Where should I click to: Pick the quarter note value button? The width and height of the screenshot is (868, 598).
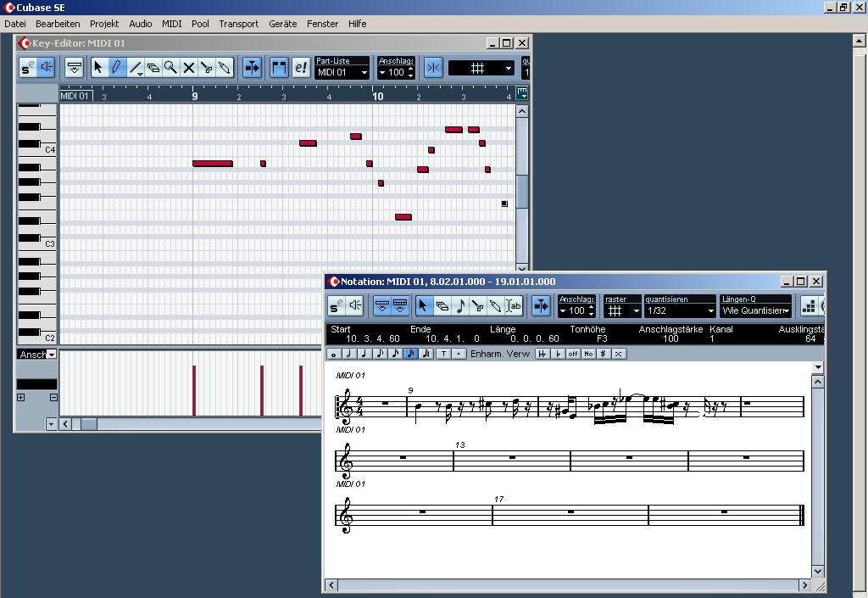pyautogui.click(x=364, y=354)
